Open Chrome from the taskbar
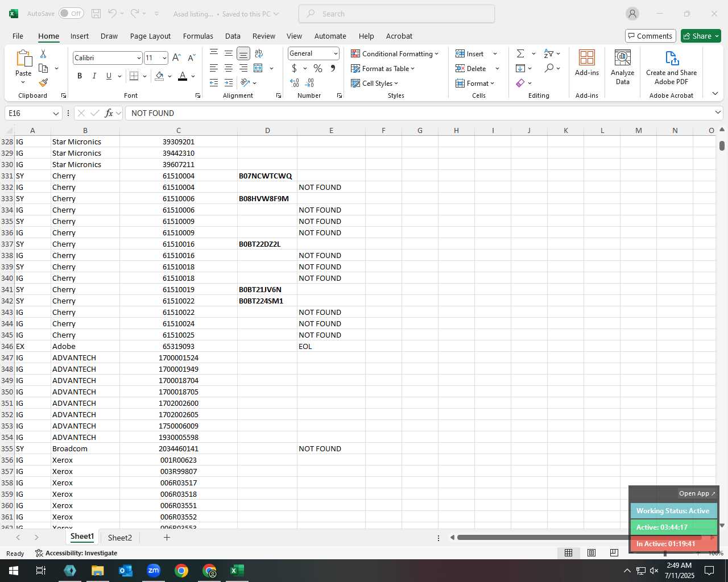 coord(181,571)
